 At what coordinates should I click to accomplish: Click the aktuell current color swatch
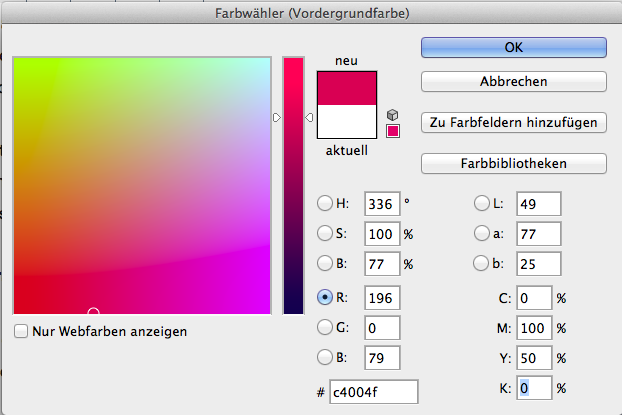[347, 123]
